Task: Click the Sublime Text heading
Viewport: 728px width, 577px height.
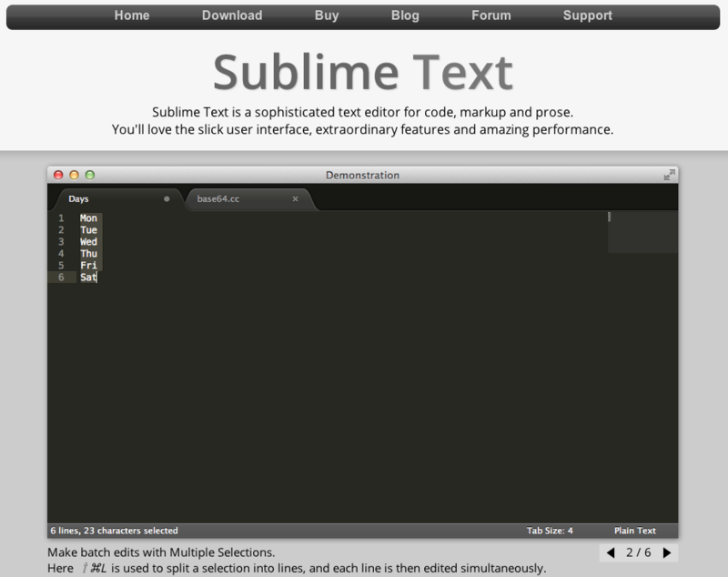Action: point(362,72)
